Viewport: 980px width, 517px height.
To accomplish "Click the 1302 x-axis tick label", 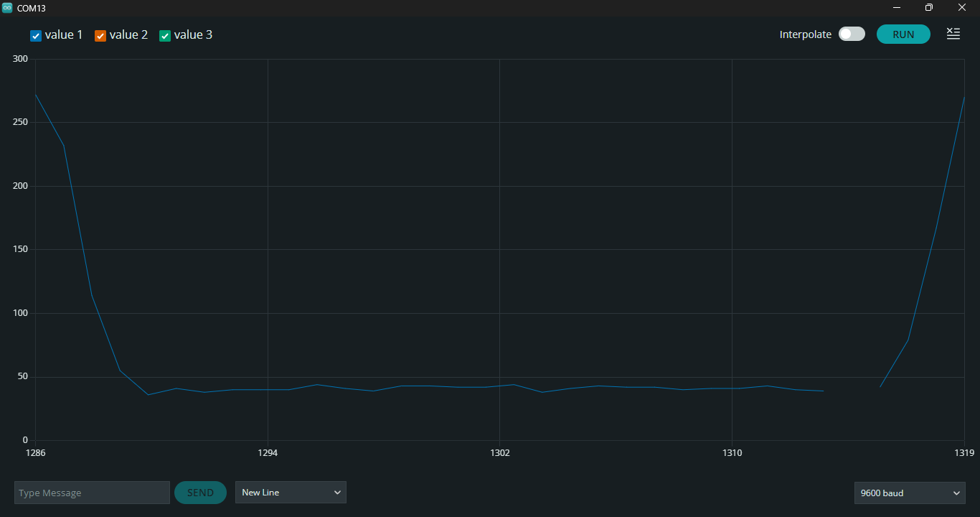I will point(500,453).
